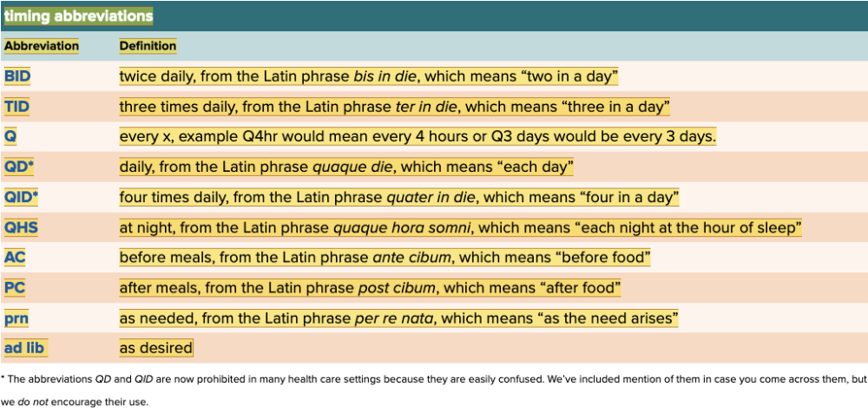Image resolution: width=868 pixels, height=413 pixels.
Task: Click the "at night" quaque hora somni definition
Action: 460,227
